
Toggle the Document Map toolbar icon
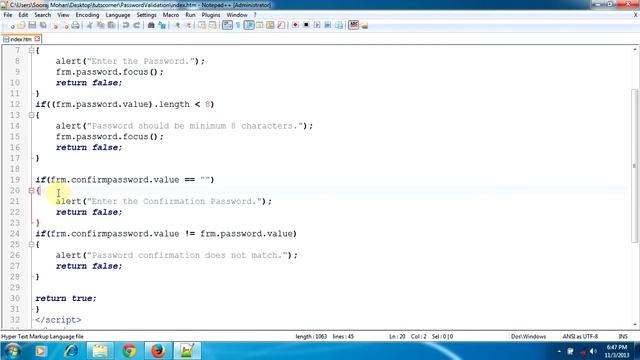(x=270, y=25)
